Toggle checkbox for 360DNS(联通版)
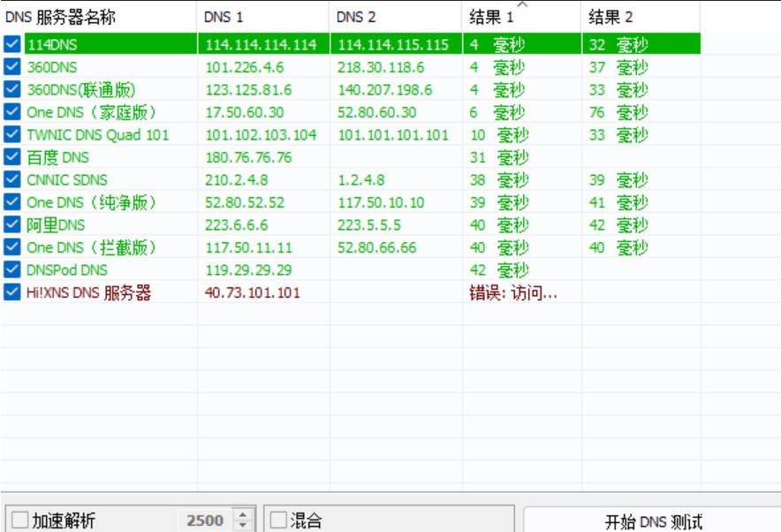781x532 pixels. (x=12, y=89)
